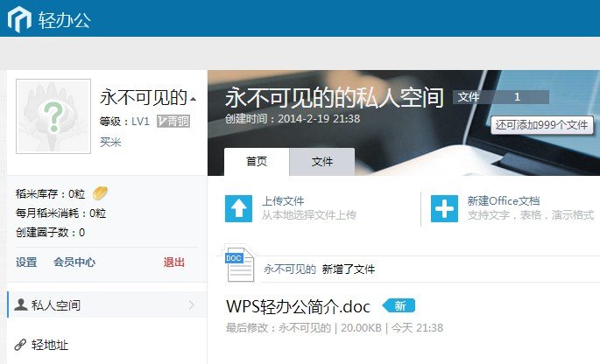This screenshot has width=600, height=364.
Task: Open the user avatar picture
Action: 53,116
